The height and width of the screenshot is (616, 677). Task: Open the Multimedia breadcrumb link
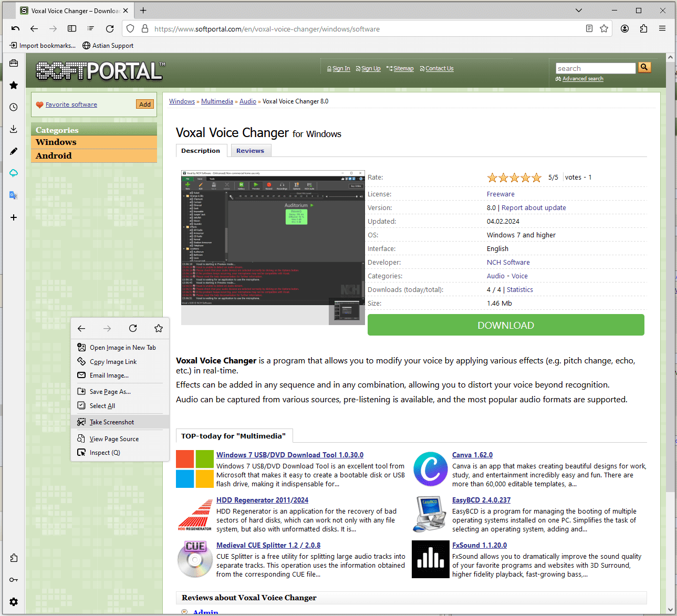(217, 101)
